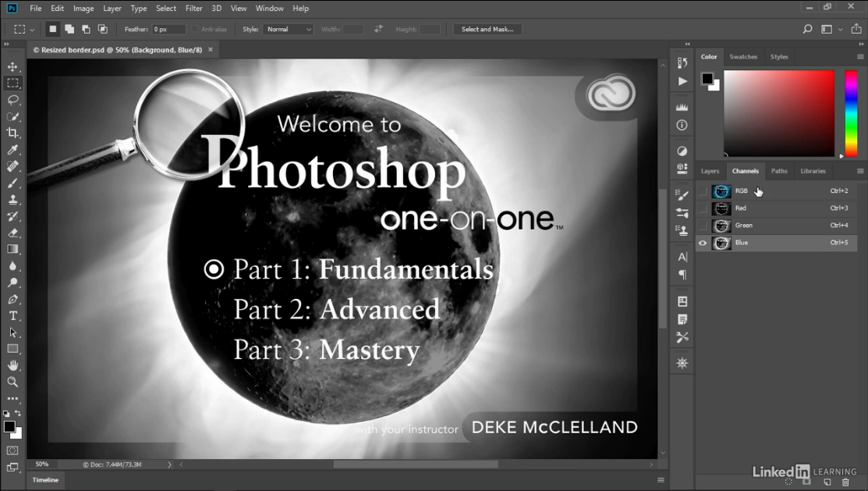Select the Quick Selection tool
868x491 pixels.
coord(12,116)
